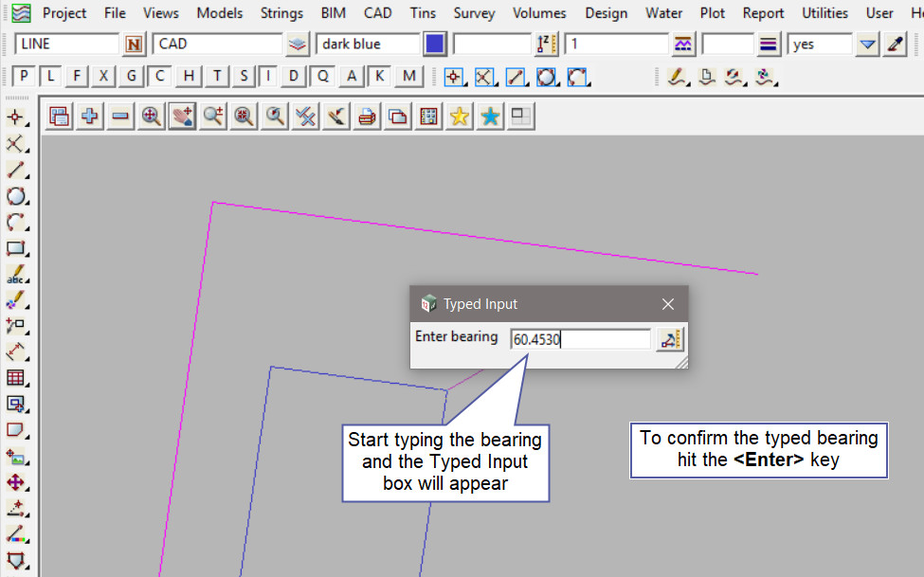The width and height of the screenshot is (924, 577).
Task: Open the Survey menu
Action: 474,13
